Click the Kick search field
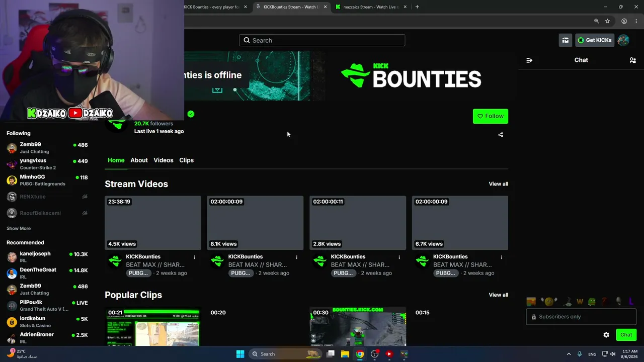Viewport: 644px width, 362px height. 322,40
